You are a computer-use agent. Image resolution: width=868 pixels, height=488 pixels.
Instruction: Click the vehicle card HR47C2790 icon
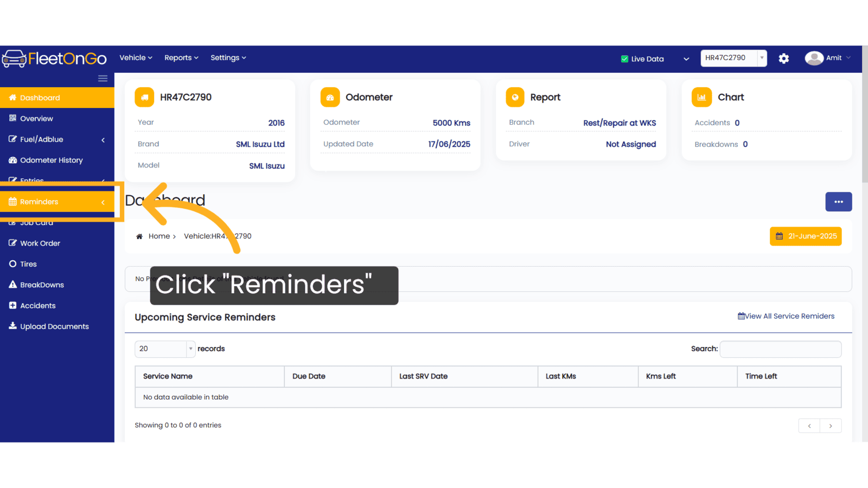(144, 98)
